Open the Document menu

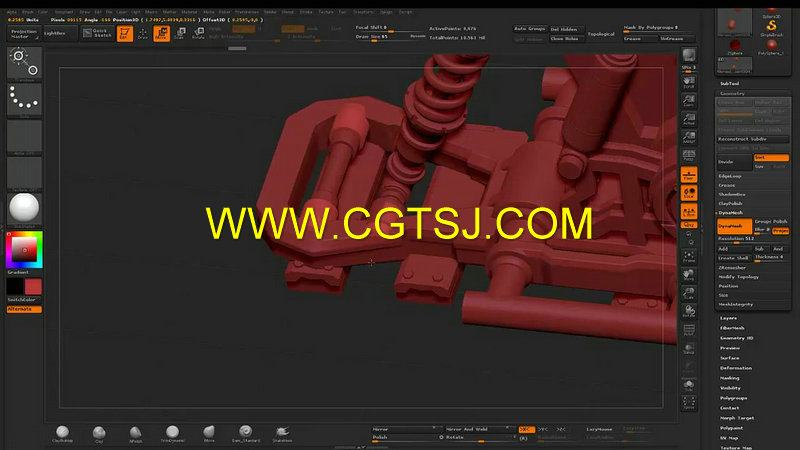64,12
